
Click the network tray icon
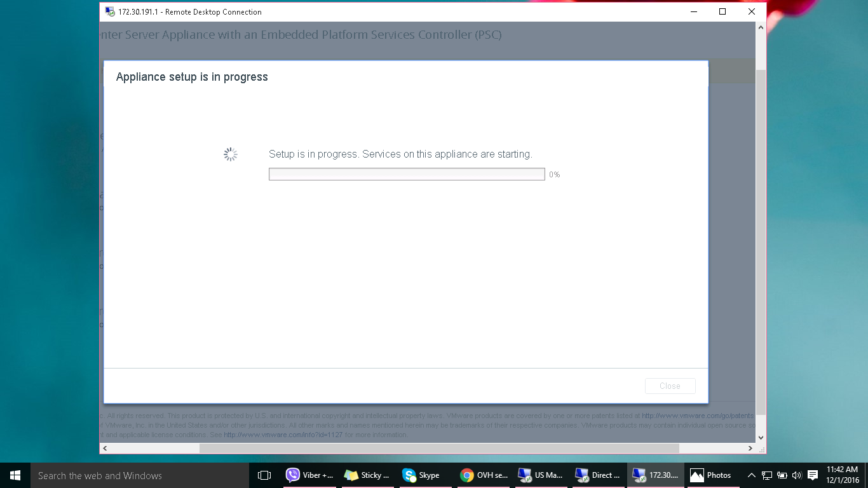[x=767, y=475]
